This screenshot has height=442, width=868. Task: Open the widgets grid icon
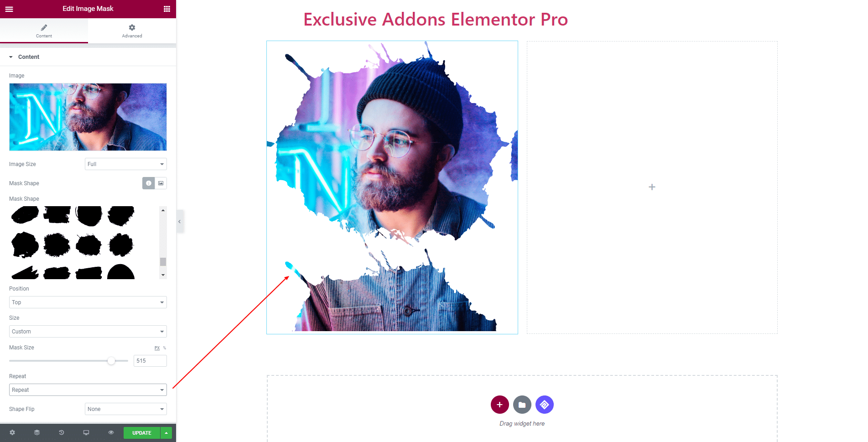167,9
